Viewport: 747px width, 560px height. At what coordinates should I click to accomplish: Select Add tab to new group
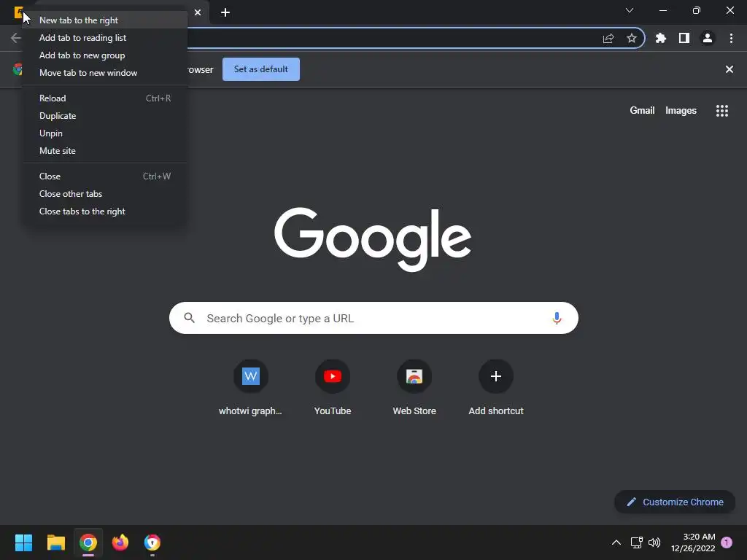coord(105,55)
